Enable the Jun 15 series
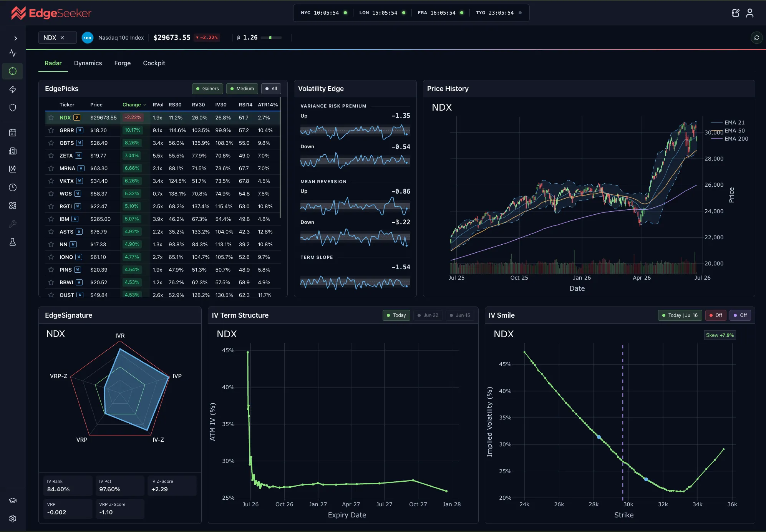The height and width of the screenshot is (532, 766). 460,315
